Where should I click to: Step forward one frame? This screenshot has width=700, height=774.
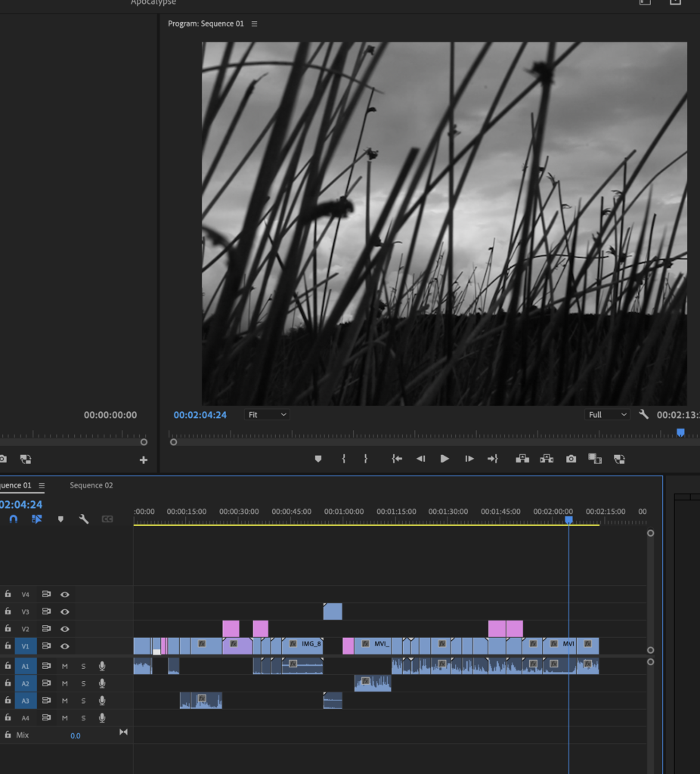pyautogui.click(x=469, y=459)
